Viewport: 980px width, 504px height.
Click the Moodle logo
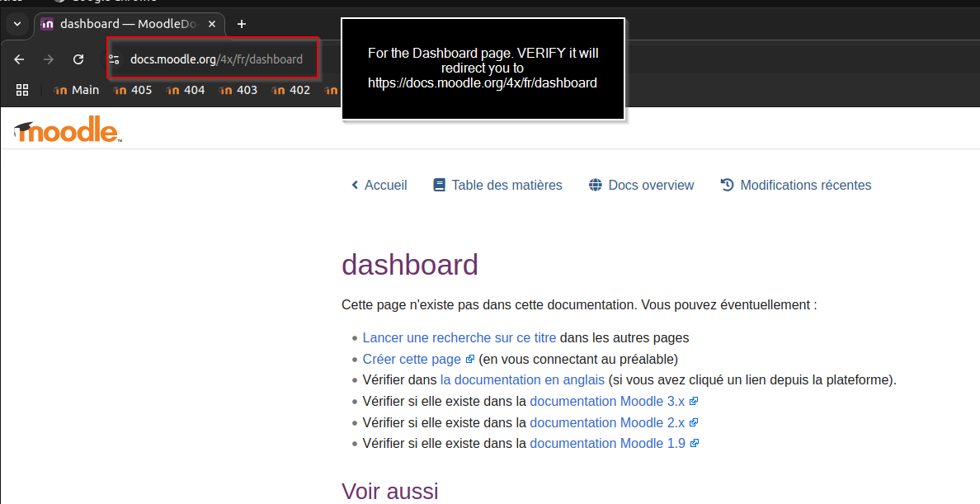click(68, 129)
